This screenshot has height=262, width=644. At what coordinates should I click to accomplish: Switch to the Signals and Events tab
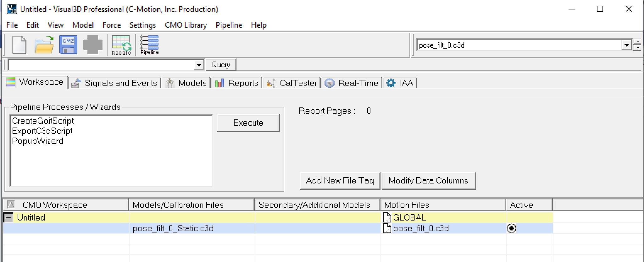114,83
